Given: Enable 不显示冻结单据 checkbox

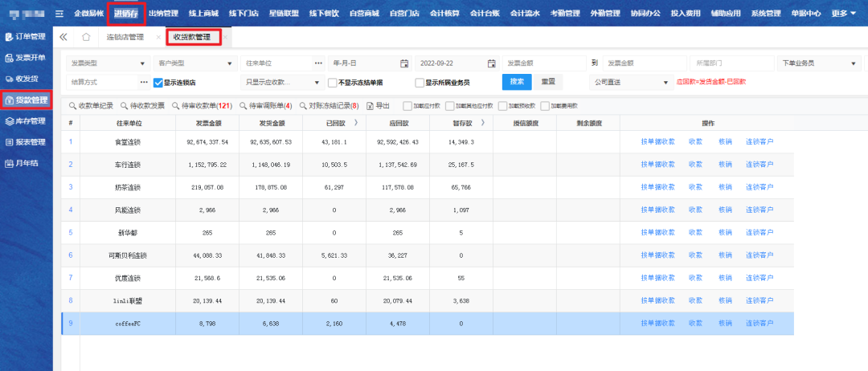Looking at the screenshot, I should [x=332, y=82].
